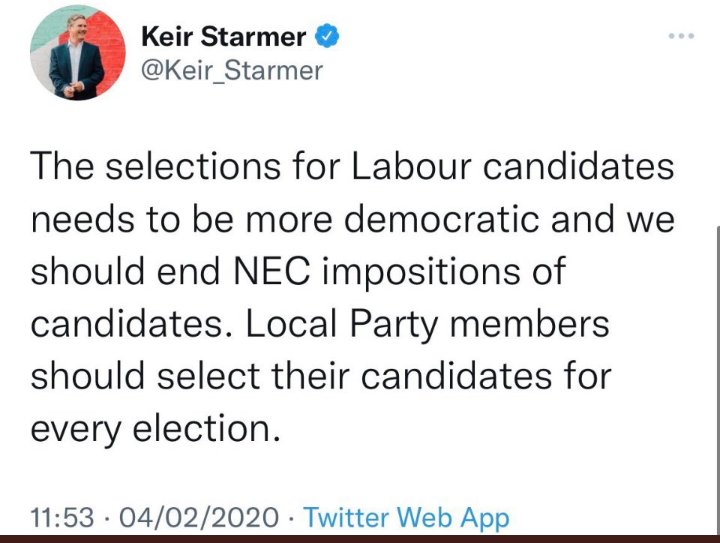Open the Twitter Web App source link
The width and height of the screenshot is (720, 543).
click(406, 518)
